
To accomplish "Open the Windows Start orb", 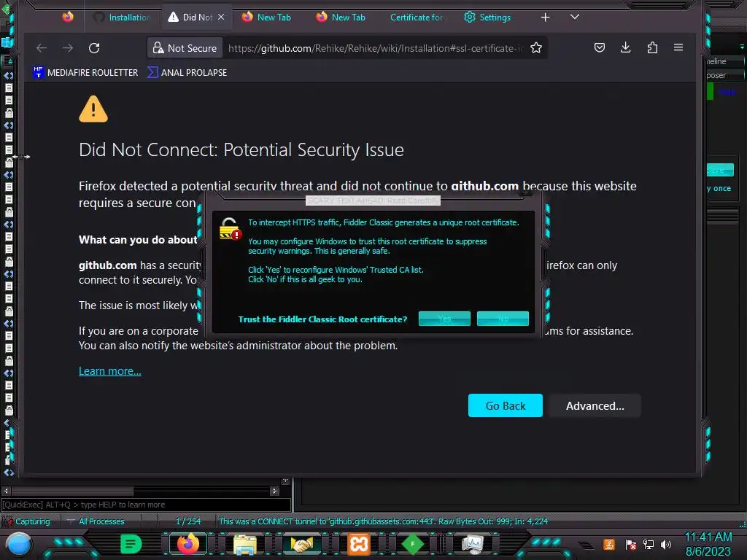I will point(18,545).
